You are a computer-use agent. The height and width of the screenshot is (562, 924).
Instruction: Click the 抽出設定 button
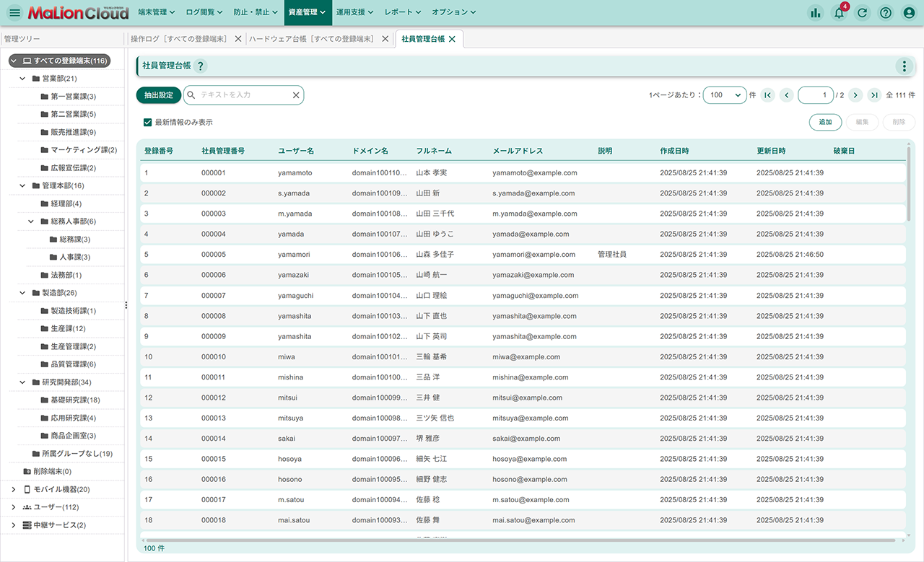[159, 95]
